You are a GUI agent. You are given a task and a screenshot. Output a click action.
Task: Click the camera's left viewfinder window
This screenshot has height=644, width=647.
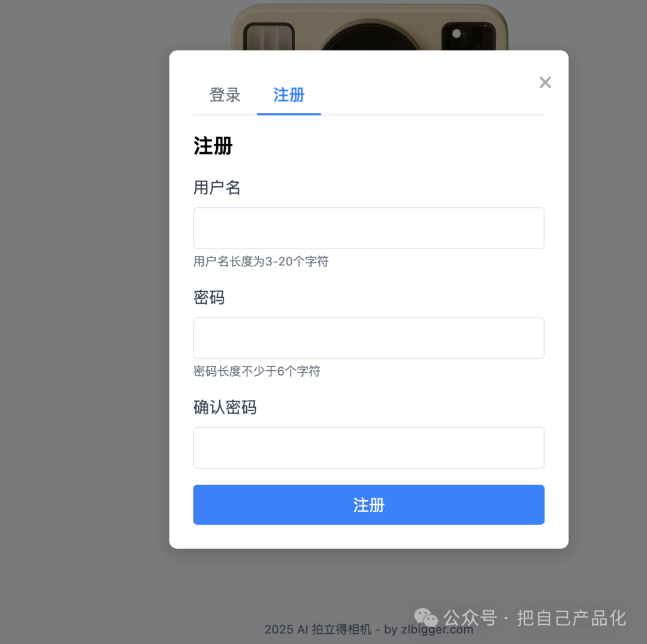pyautogui.click(x=268, y=37)
